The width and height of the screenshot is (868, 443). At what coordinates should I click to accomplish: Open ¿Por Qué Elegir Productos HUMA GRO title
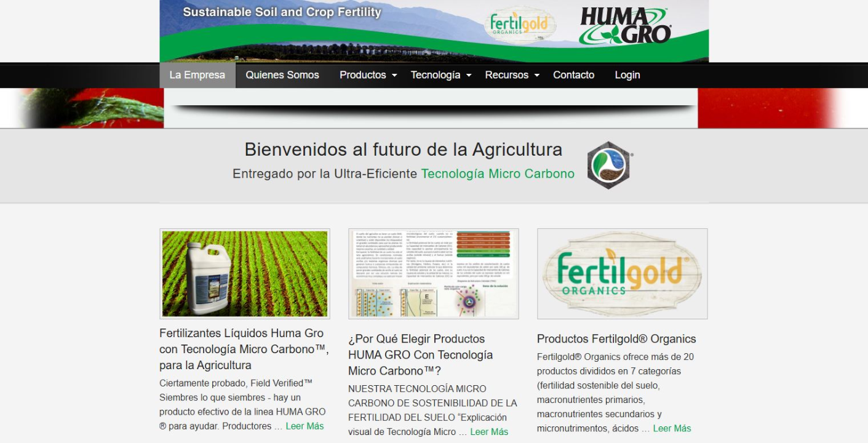click(x=421, y=355)
